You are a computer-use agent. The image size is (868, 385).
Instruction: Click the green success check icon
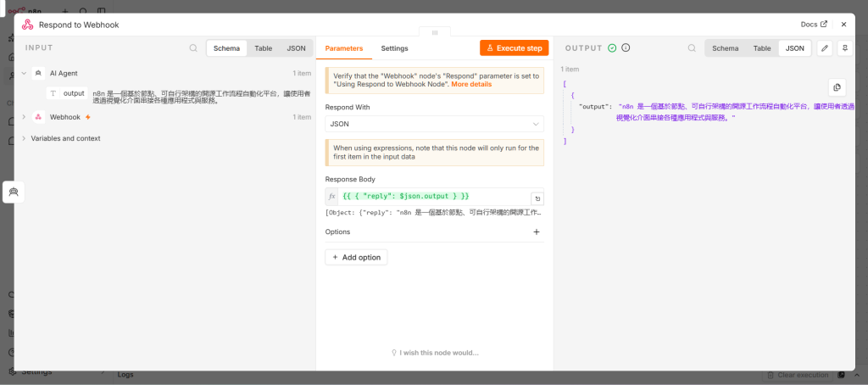612,48
